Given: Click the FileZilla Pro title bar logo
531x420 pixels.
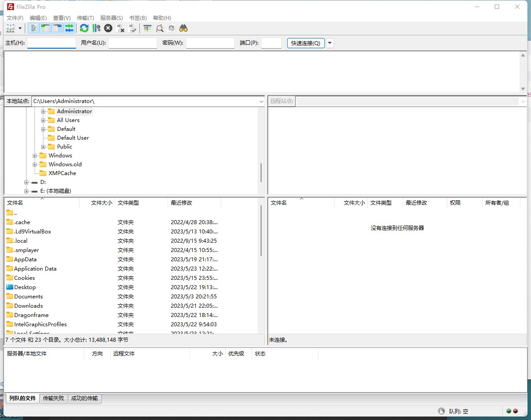Looking at the screenshot, I should [x=11, y=7].
